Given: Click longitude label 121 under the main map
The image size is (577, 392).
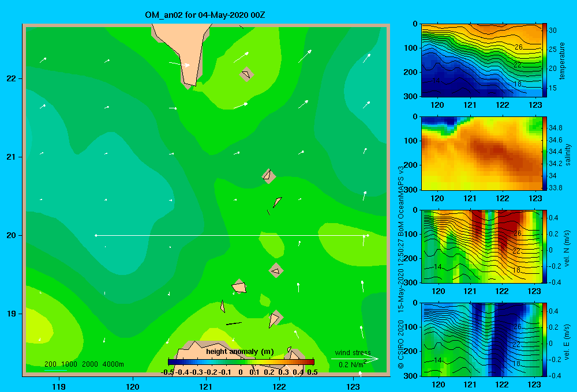Looking at the screenshot, I should (x=206, y=386).
